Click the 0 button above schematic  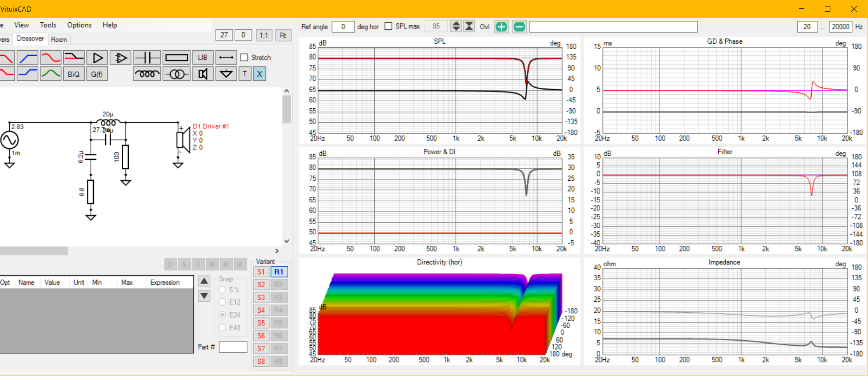coord(243,35)
